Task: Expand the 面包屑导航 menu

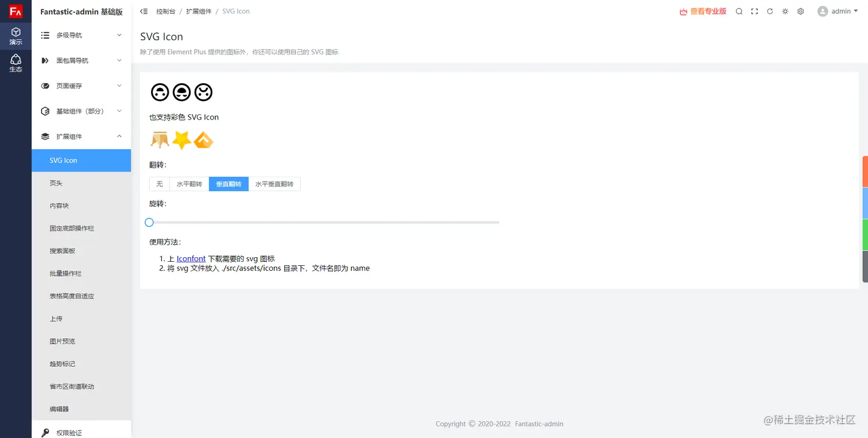Action: [82, 61]
